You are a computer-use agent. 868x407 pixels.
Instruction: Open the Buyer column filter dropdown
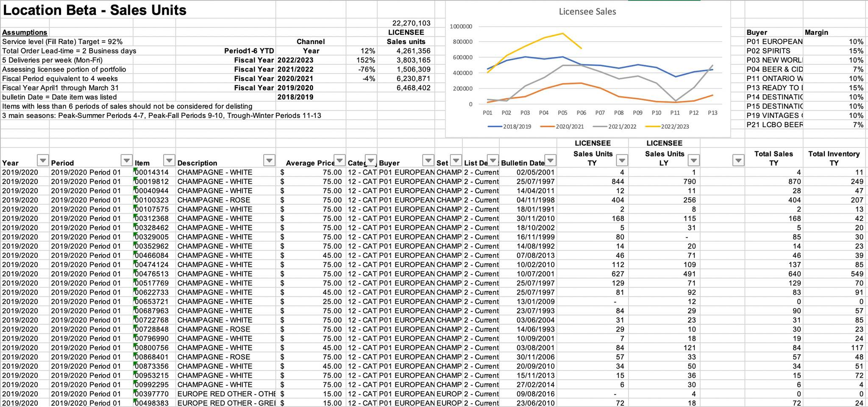(x=428, y=160)
